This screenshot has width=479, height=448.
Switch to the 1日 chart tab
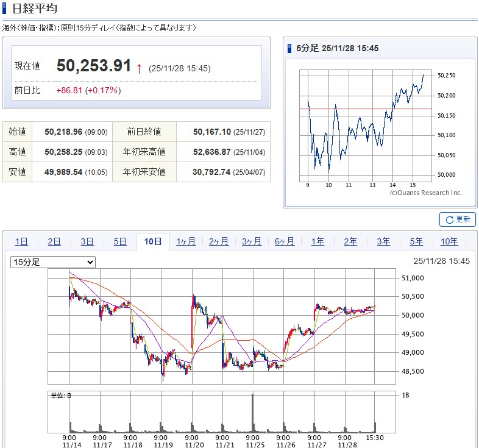(x=21, y=241)
